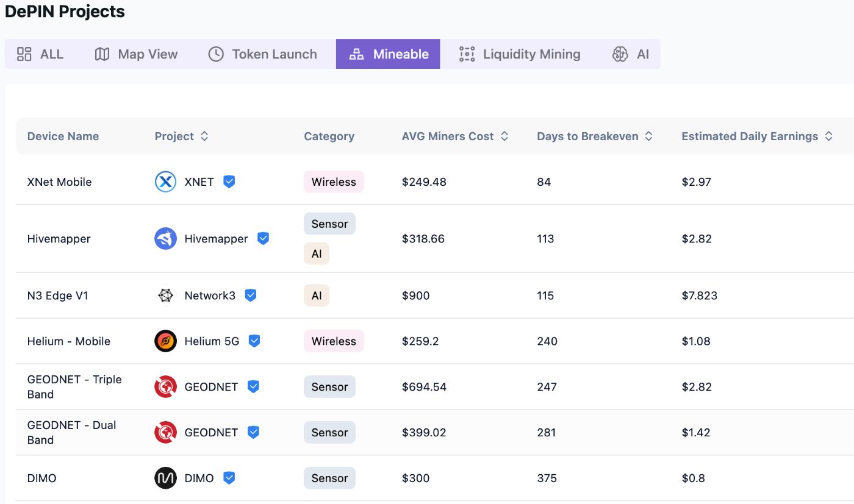The image size is (854, 504).
Task: Click verified badge in GEODNET Dual Band row
Action: [253, 432]
